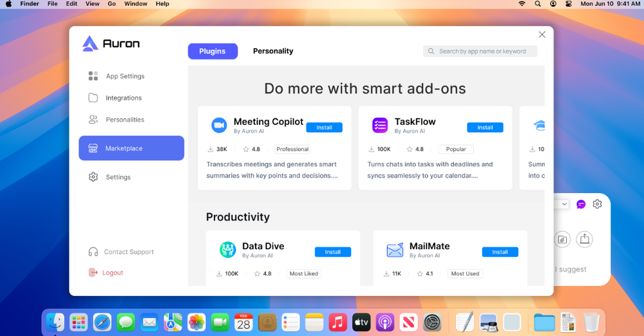Select Marketplace in the sidebar

[x=131, y=148]
